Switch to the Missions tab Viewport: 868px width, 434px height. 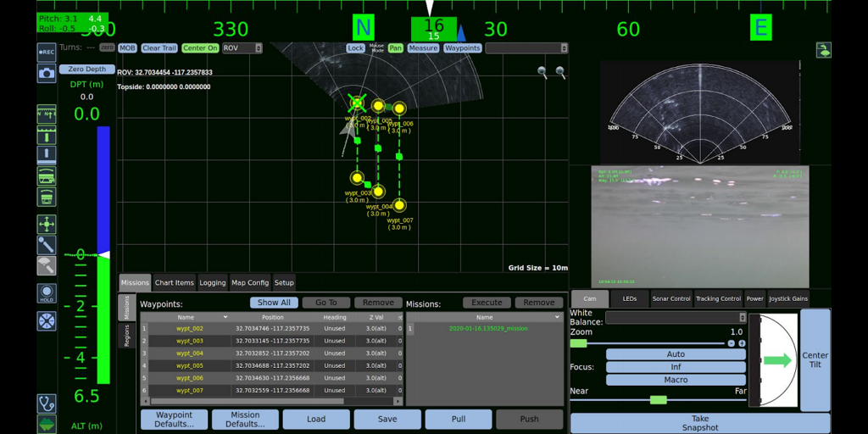click(x=135, y=282)
